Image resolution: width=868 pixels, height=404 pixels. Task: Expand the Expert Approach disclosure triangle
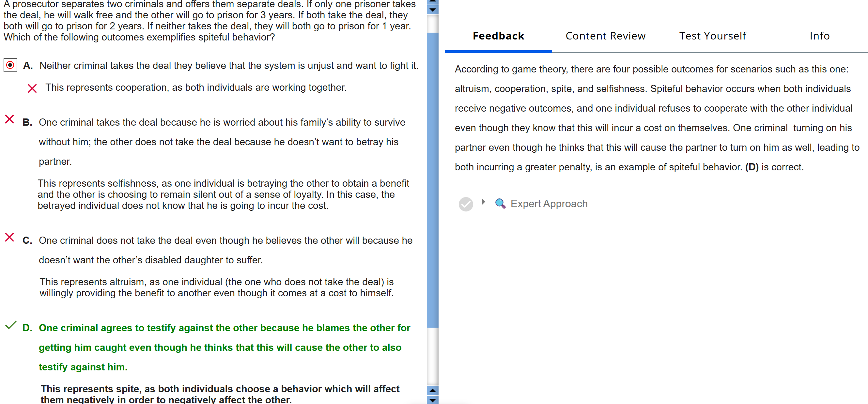(x=483, y=202)
